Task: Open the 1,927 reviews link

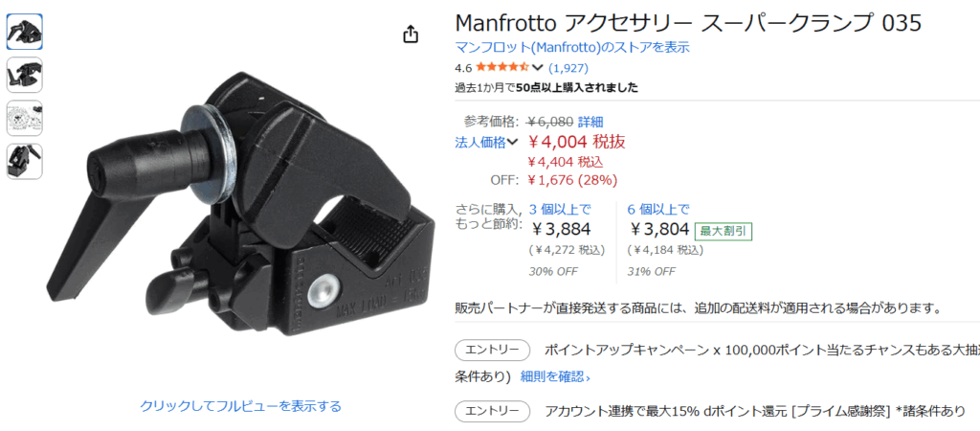Action: (x=568, y=68)
